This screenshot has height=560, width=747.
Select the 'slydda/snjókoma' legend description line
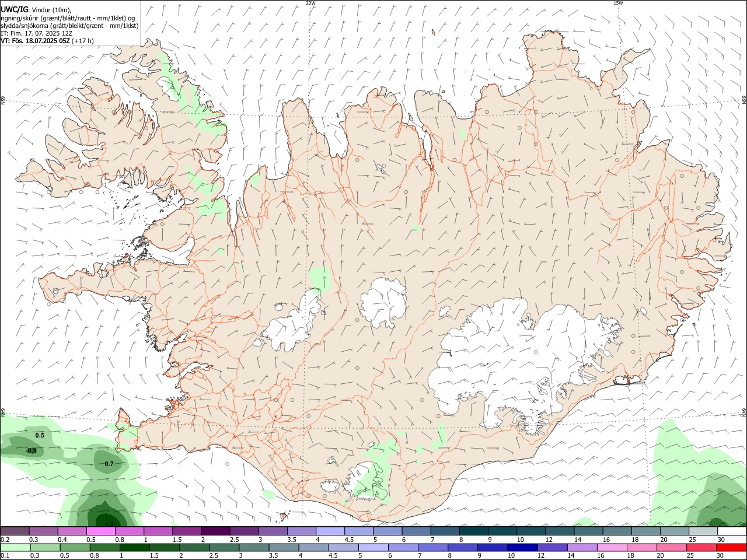[69, 26]
